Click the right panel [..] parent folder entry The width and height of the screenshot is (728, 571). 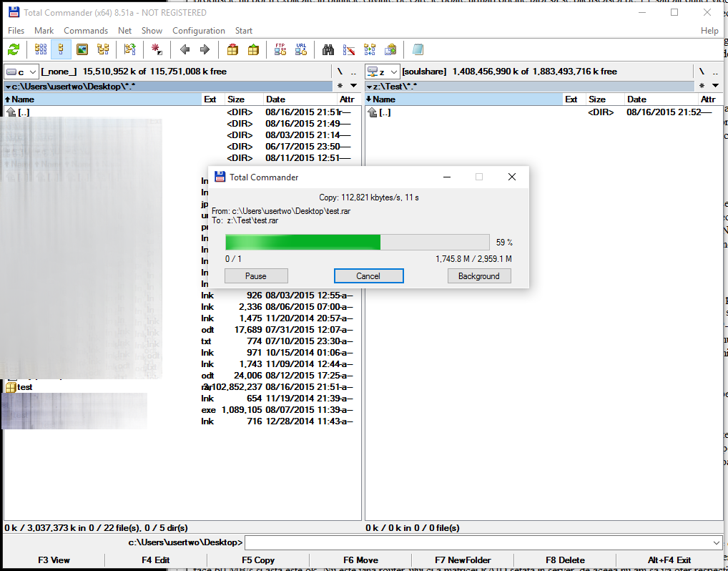[x=543, y=112]
